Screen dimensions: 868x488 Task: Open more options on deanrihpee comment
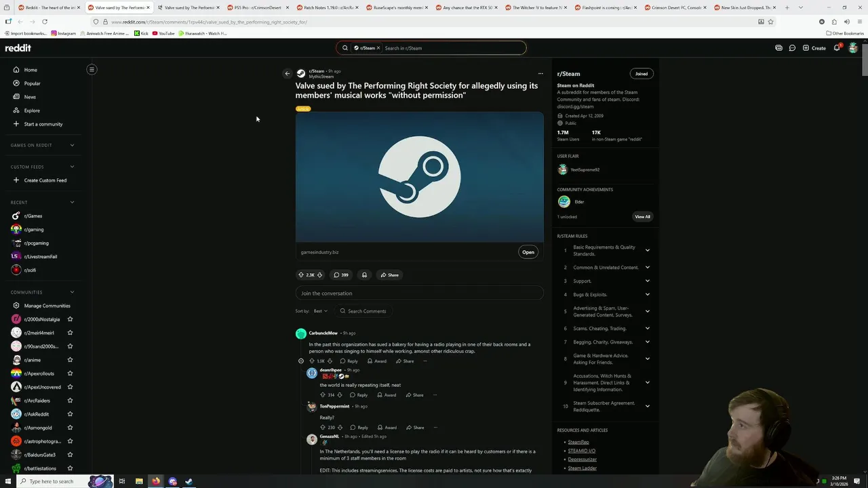pyautogui.click(x=435, y=395)
